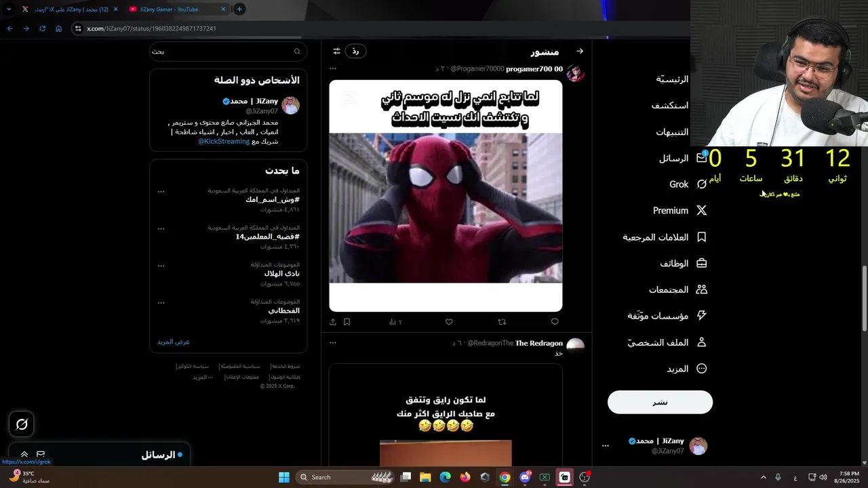This screenshot has height=488, width=868.
Task: Click the white نشر post button
Action: [x=660, y=402]
